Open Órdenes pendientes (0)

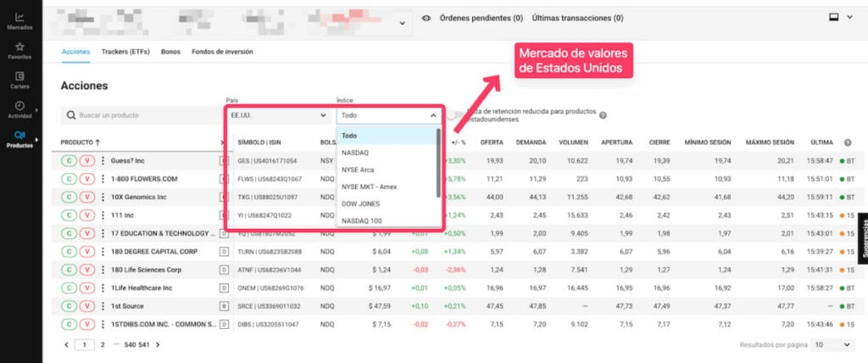[481, 19]
